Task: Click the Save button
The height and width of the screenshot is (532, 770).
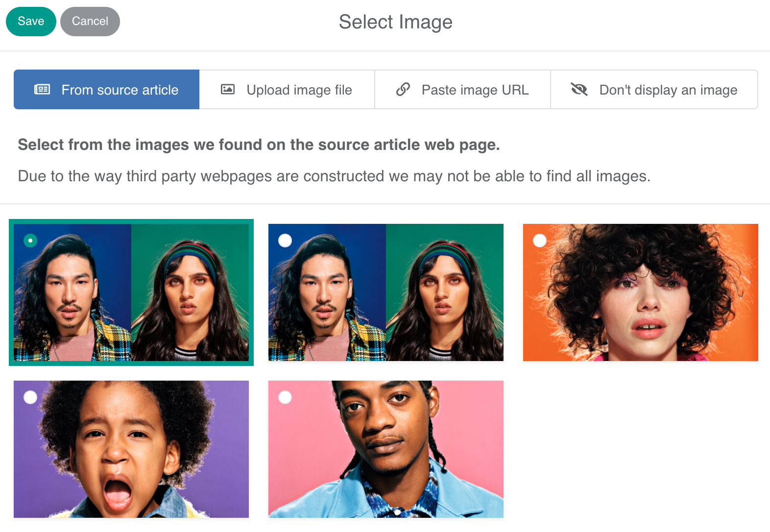Action: (31, 22)
